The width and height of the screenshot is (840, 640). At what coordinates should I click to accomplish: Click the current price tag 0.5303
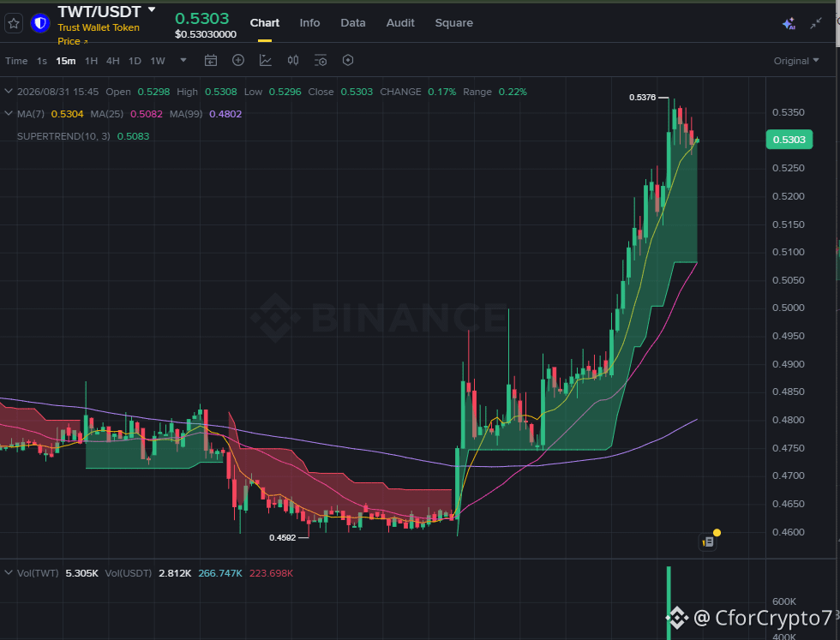(789, 140)
